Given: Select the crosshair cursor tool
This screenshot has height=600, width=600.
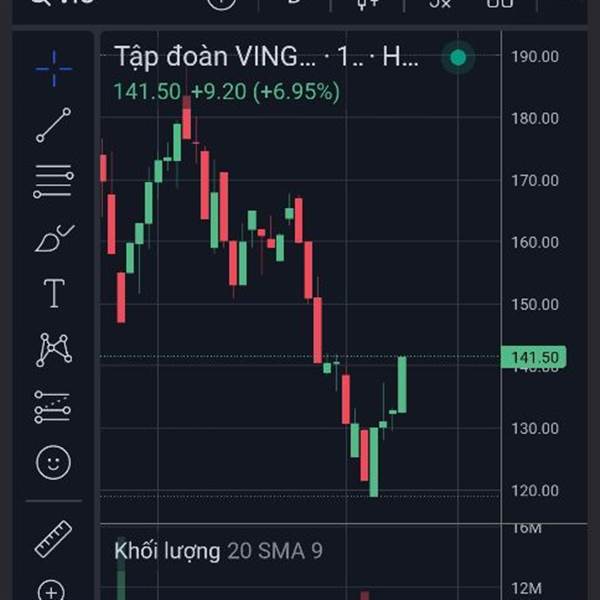Looking at the screenshot, I should click(x=53, y=68).
